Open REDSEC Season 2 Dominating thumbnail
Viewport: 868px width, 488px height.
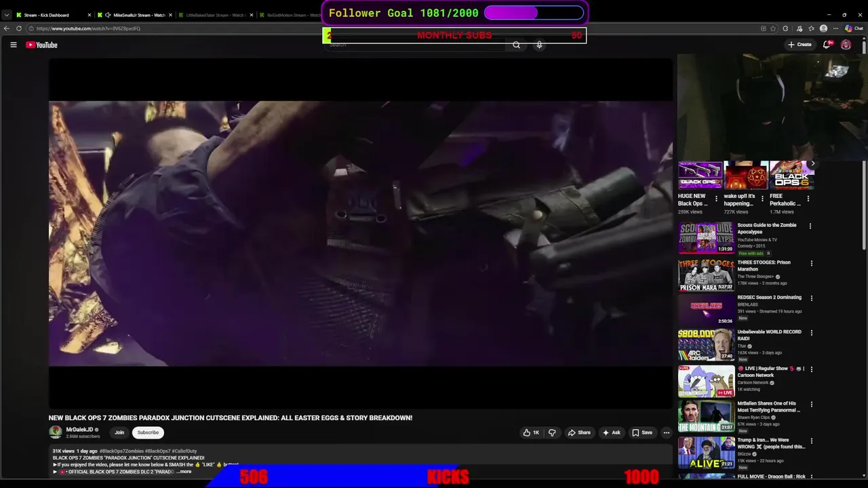(x=706, y=310)
